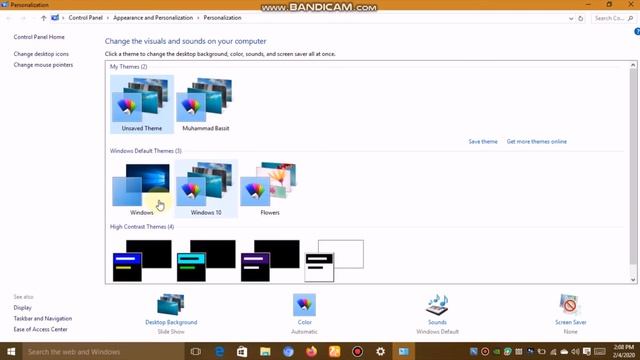Open address bar history dropdown
This screenshot has width=640, height=360.
click(571, 18)
